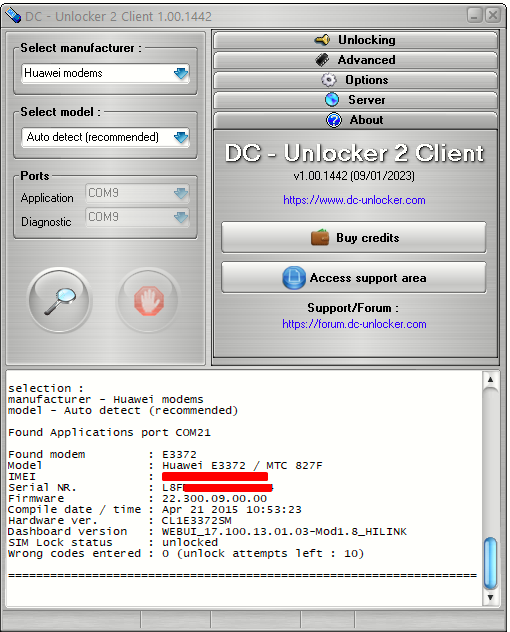Image resolution: width=510 pixels, height=632 pixels.
Task: Visit the www.dc-unlocker.com link
Action: (354, 200)
